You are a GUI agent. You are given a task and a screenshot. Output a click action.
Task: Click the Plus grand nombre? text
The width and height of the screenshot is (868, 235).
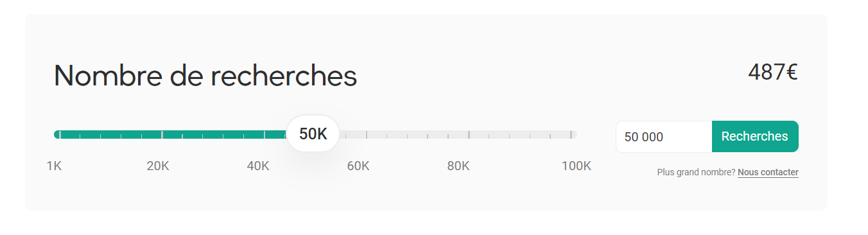(x=696, y=173)
